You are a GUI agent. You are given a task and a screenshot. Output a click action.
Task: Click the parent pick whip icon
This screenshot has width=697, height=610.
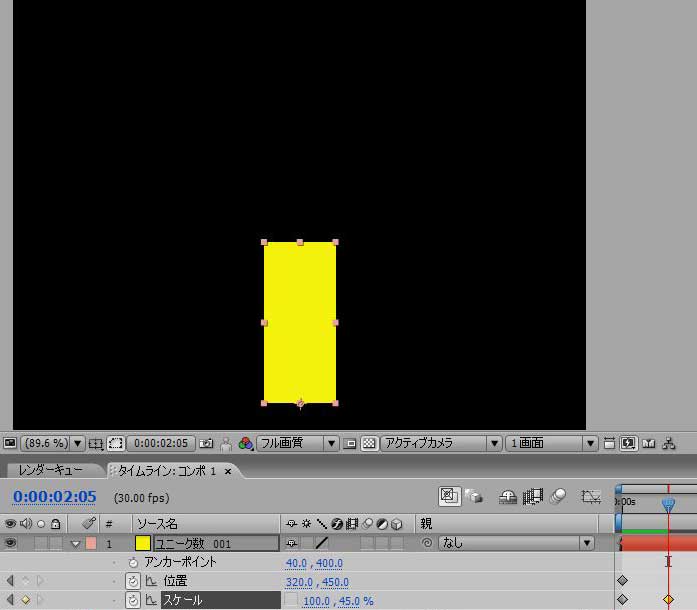(427, 543)
